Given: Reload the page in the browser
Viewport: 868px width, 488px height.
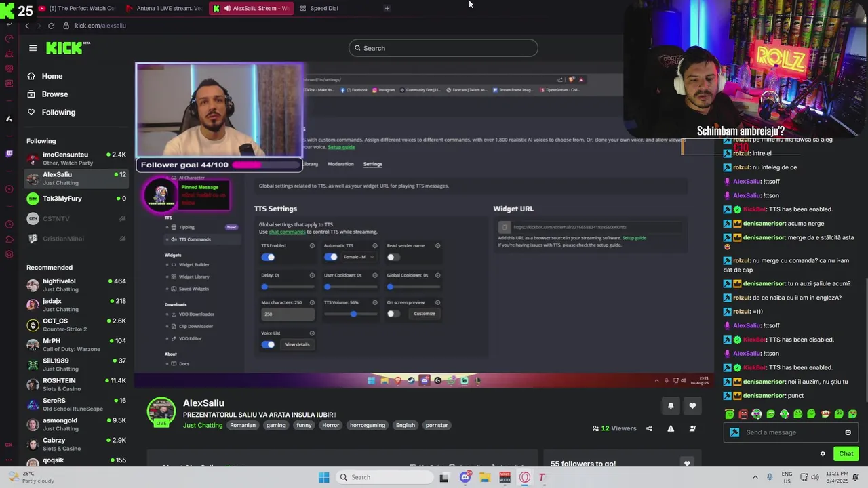Looking at the screenshot, I should pyautogui.click(x=51, y=26).
